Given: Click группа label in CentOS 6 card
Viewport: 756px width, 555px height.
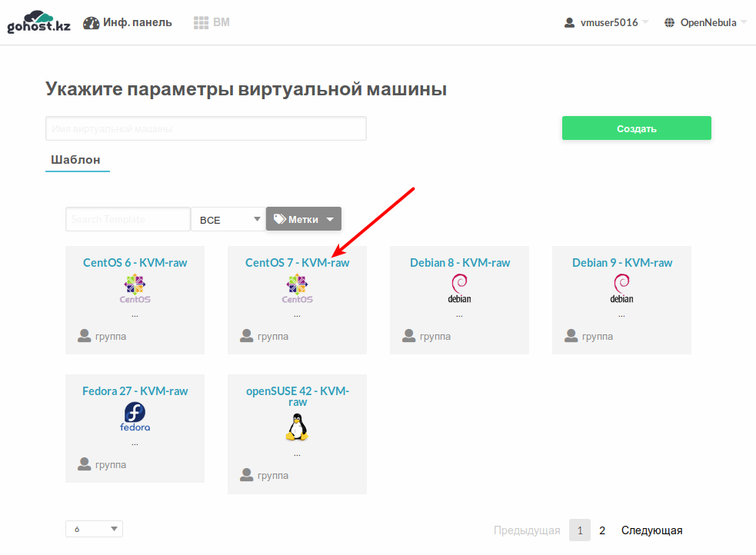Looking at the screenshot, I should [111, 336].
